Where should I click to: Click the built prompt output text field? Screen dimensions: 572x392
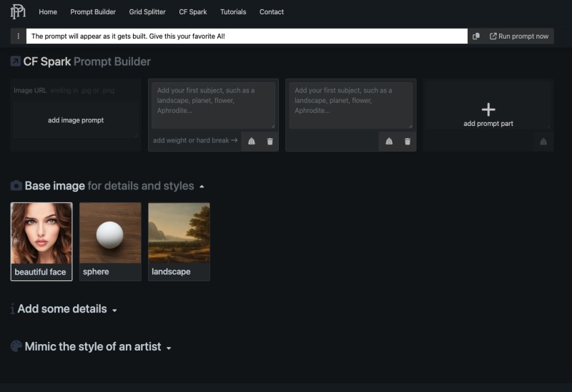247,36
